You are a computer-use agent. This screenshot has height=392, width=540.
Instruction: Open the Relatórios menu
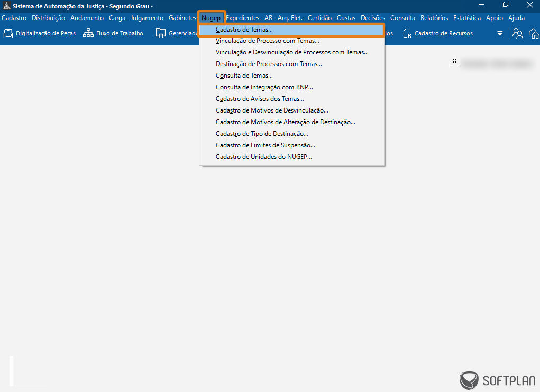pos(434,18)
